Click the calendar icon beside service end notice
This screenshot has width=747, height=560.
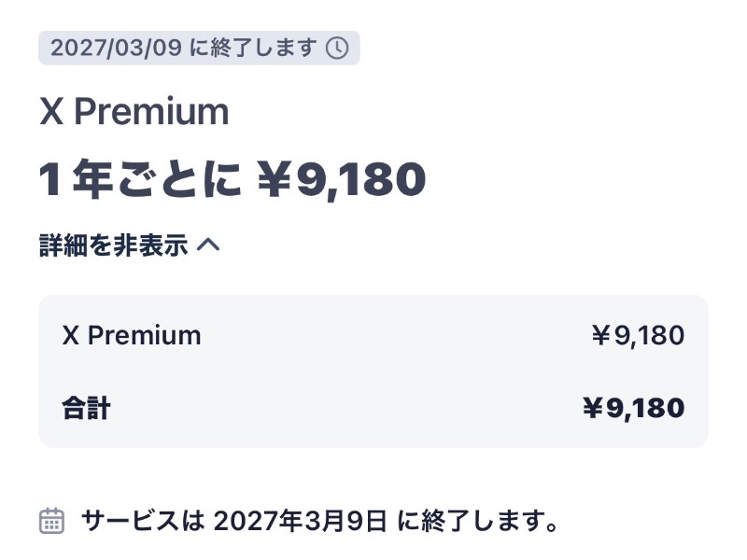coord(51,521)
